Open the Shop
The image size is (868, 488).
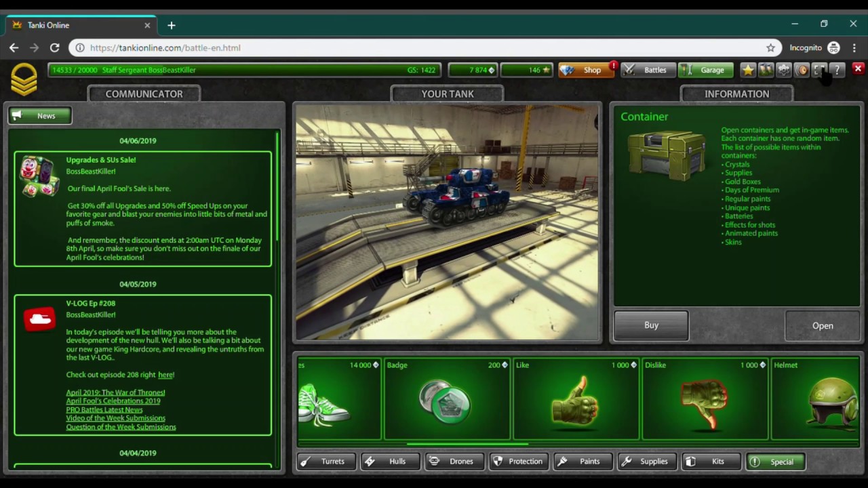point(586,70)
